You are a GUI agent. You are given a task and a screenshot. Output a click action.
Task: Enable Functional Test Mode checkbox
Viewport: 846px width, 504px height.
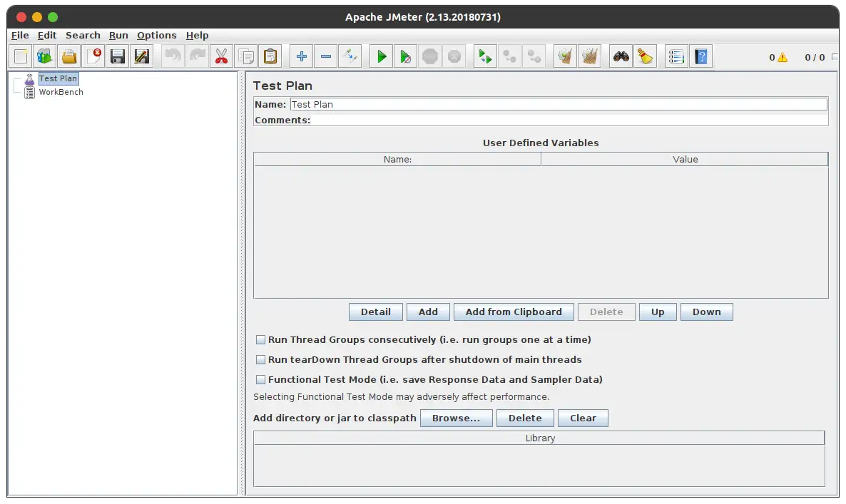pos(260,379)
